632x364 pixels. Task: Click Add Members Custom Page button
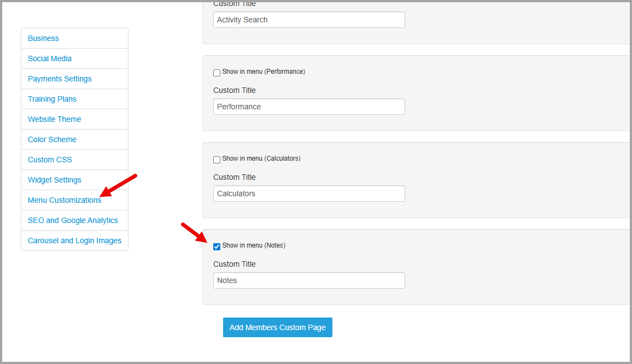click(x=278, y=327)
